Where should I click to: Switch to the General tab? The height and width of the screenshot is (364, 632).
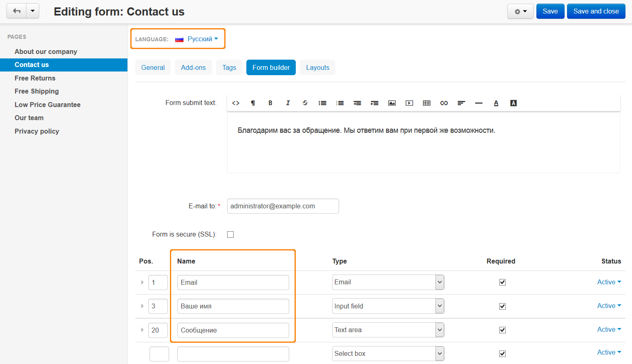pyautogui.click(x=153, y=67)
